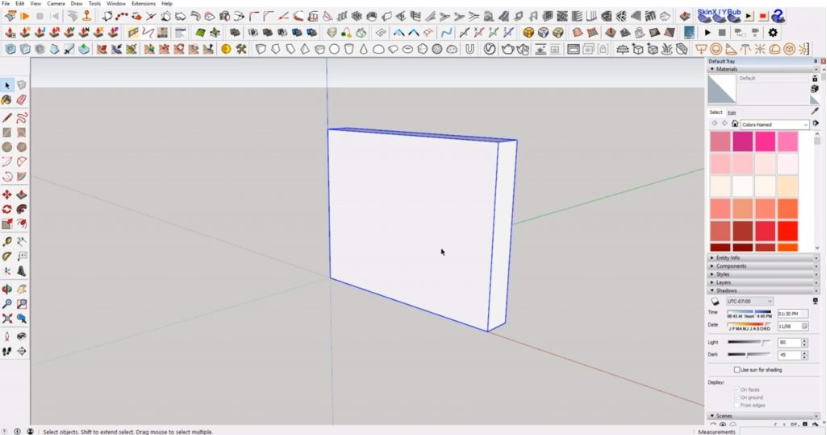
Task: Select the Zoom magnifier tool
Action: (x=7, y=304)
